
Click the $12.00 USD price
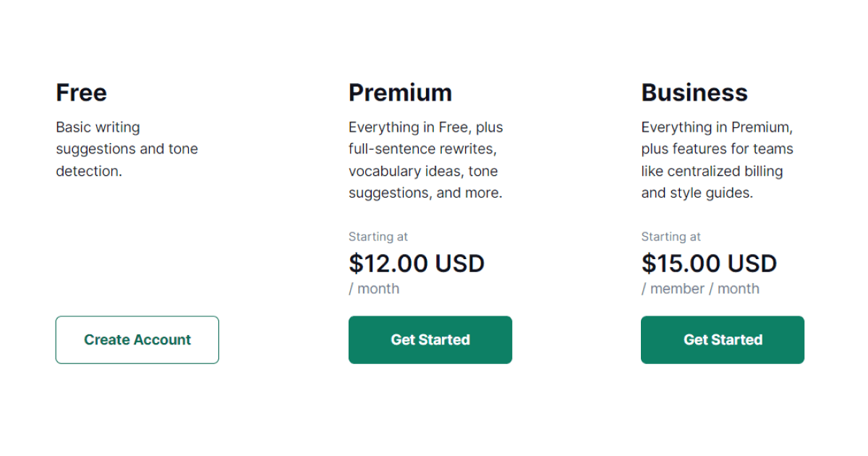(x=417, y=263)
